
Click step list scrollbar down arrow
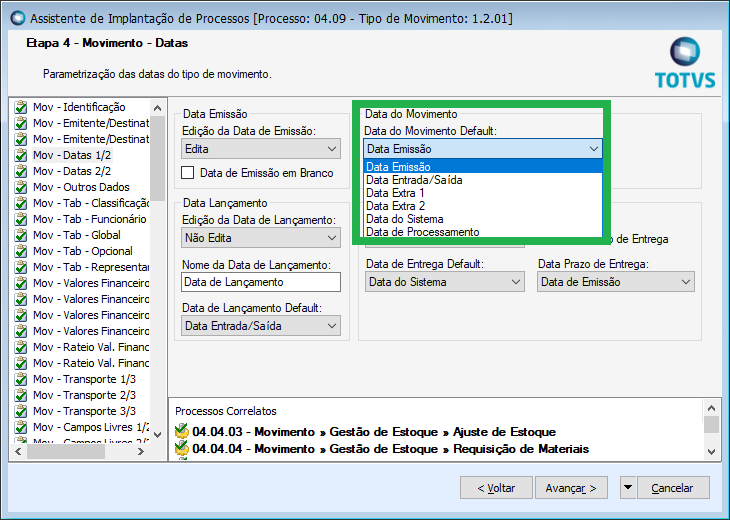(x=157, y=435)
